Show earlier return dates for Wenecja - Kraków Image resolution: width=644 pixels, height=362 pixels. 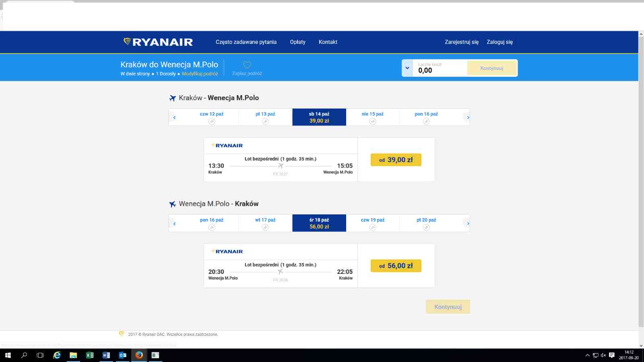pyautogui.click(x=174, y=224)
